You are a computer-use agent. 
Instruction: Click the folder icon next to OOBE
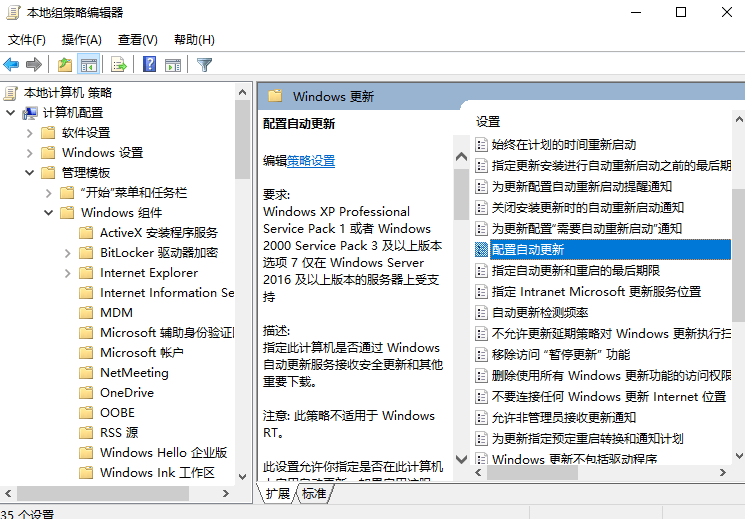click(x=86, y=413)
